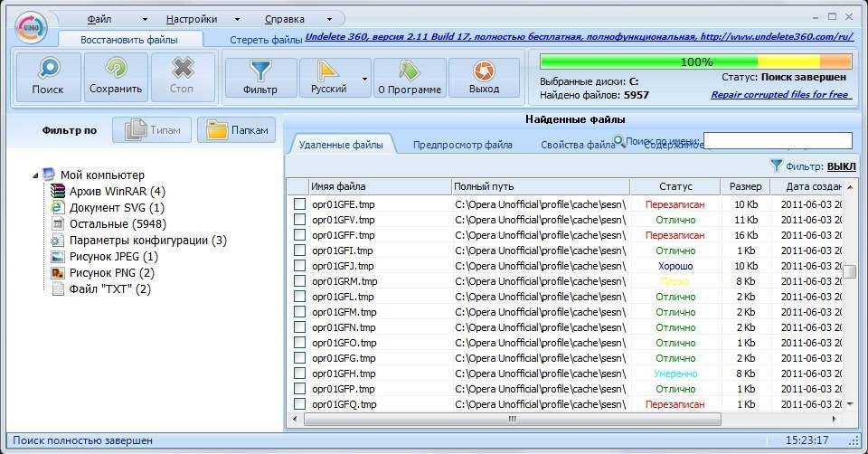Click the horizontal scrollbar thumb of file list
This screenshot has height=454, width=868.
513,419
